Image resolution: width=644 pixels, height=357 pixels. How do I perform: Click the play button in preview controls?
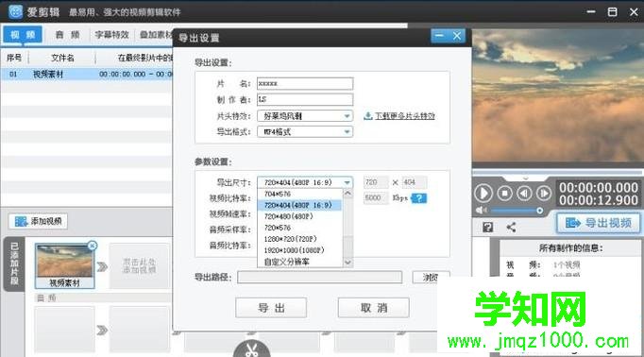pyautogui.click(x=483, y=193)
